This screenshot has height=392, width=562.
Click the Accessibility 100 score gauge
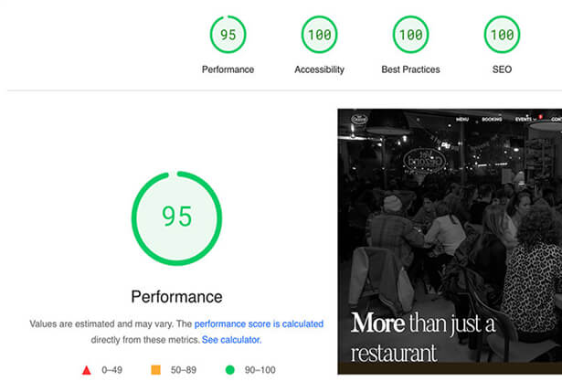pyautogui.click(x=319, y=35)
